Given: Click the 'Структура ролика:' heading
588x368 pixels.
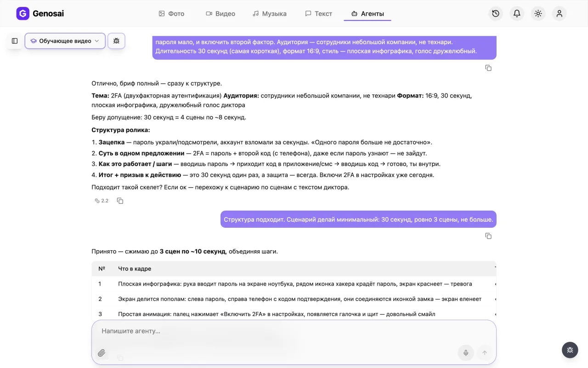Looking at the screenshot, I should click(x=121, y=130).
